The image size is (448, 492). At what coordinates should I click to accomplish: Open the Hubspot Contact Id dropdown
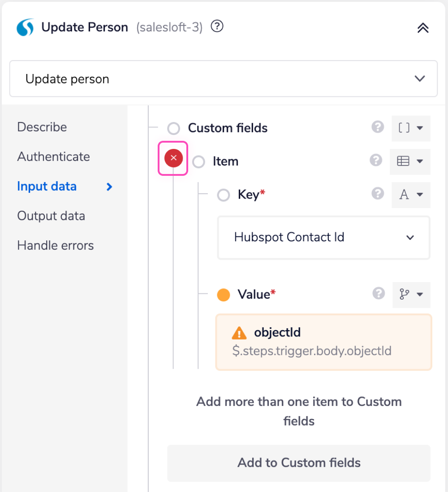point(323,238)
